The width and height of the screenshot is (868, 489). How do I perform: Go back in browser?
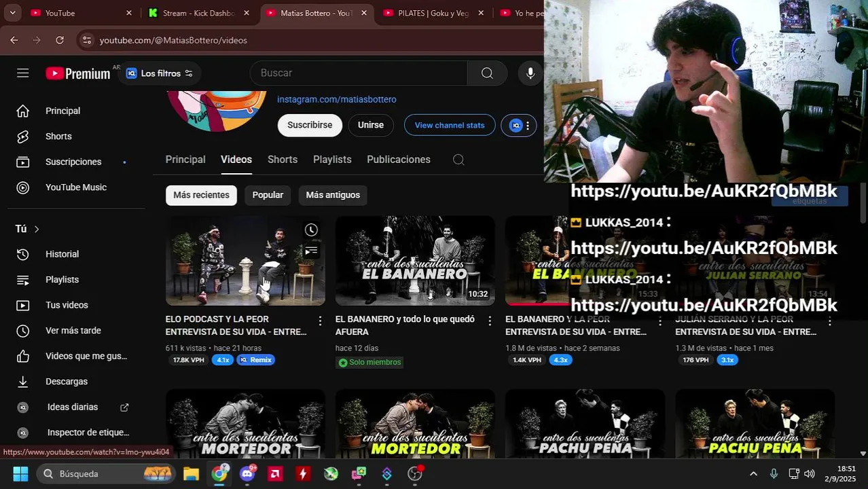(14, 40)
